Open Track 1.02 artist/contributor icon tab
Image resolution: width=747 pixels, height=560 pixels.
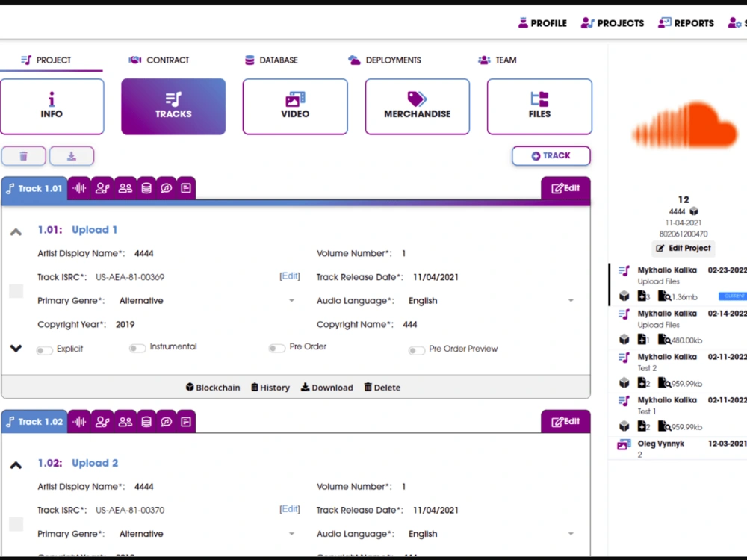[x=102, y=421]
